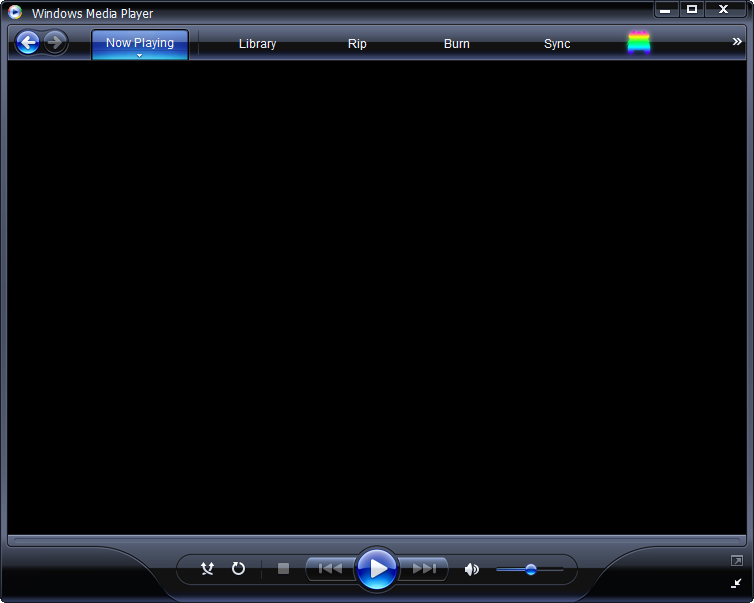Viewport: 754px width, 603px height.
Task: Close the Windows Media Player window
Action: (x=724, y=10)
